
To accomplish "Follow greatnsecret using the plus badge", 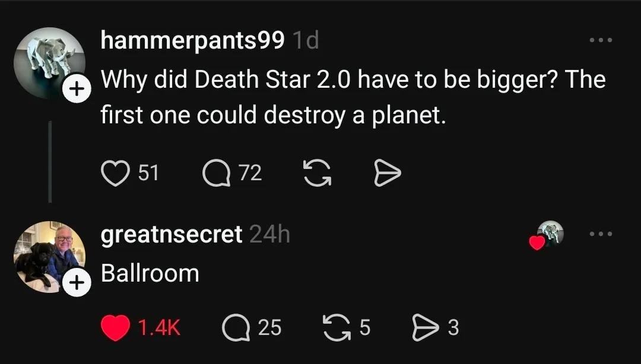I will pyautogui.click(x=76, y=282).
